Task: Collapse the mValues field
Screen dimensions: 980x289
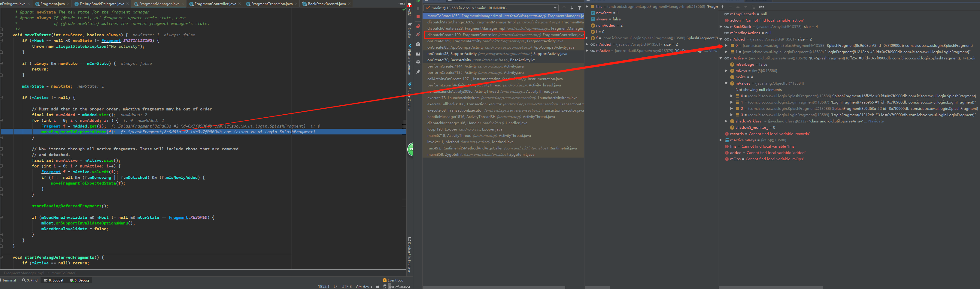Action: [726, 83]
